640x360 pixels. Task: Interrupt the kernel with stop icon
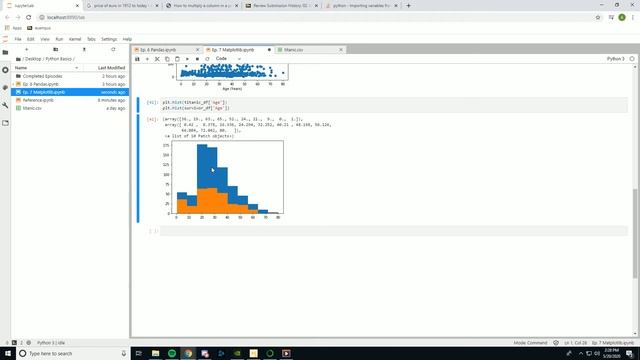pyautogui.click(x=197, y=59)
